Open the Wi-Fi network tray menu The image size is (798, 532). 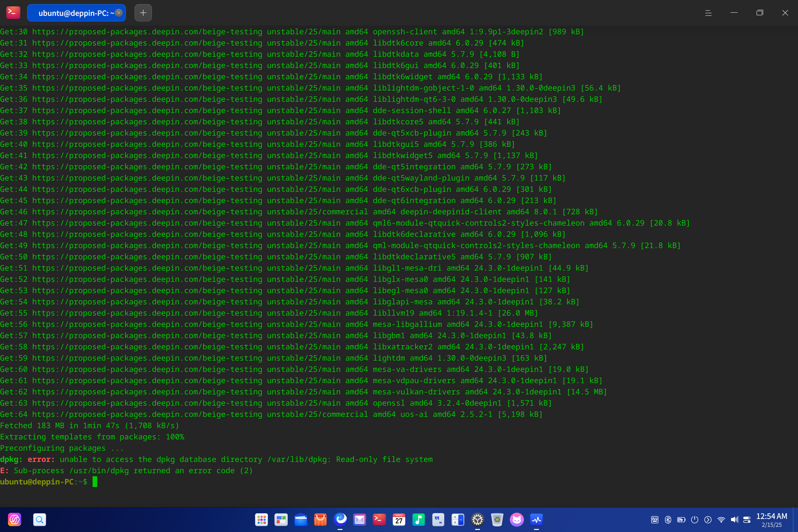coord(721,519)
